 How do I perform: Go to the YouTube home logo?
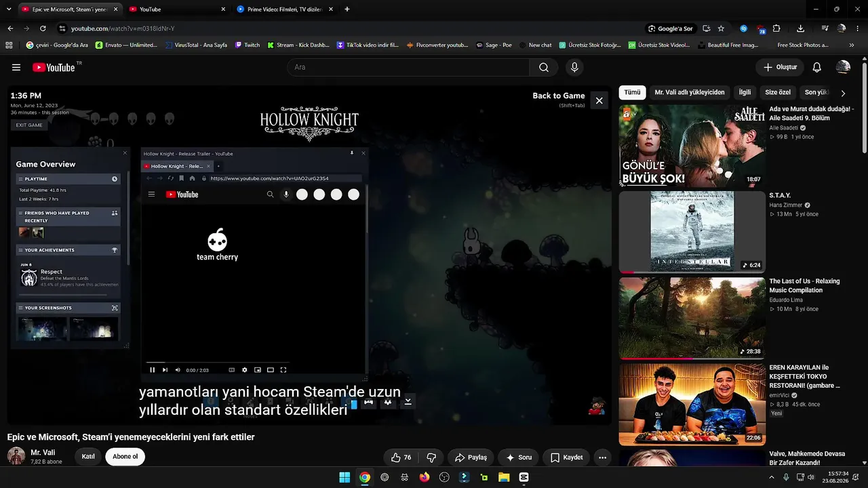54,67
